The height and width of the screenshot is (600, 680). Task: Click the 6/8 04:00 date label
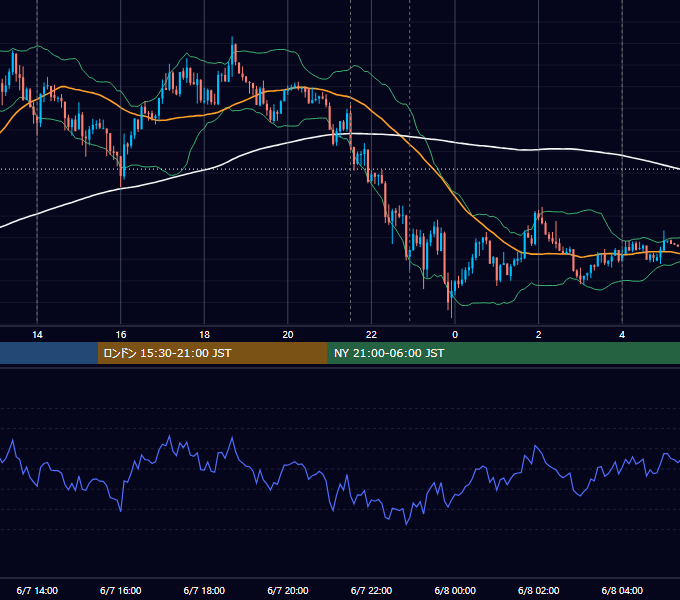coord(622,590)
